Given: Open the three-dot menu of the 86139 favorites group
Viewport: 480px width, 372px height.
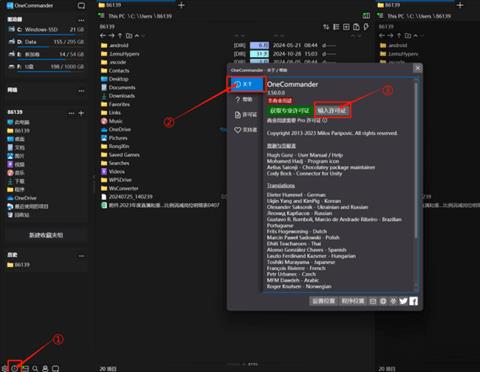Looking at the screenshot, I should point(71,113).
